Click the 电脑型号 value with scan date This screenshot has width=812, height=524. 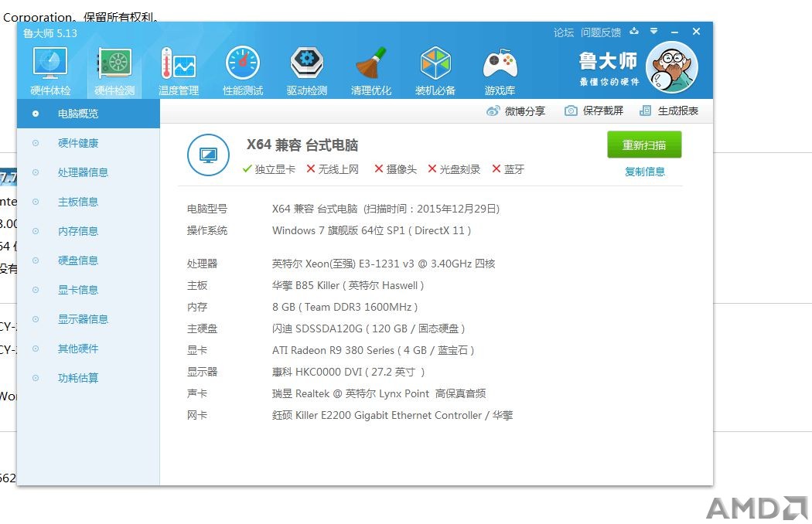pos(386,209)
